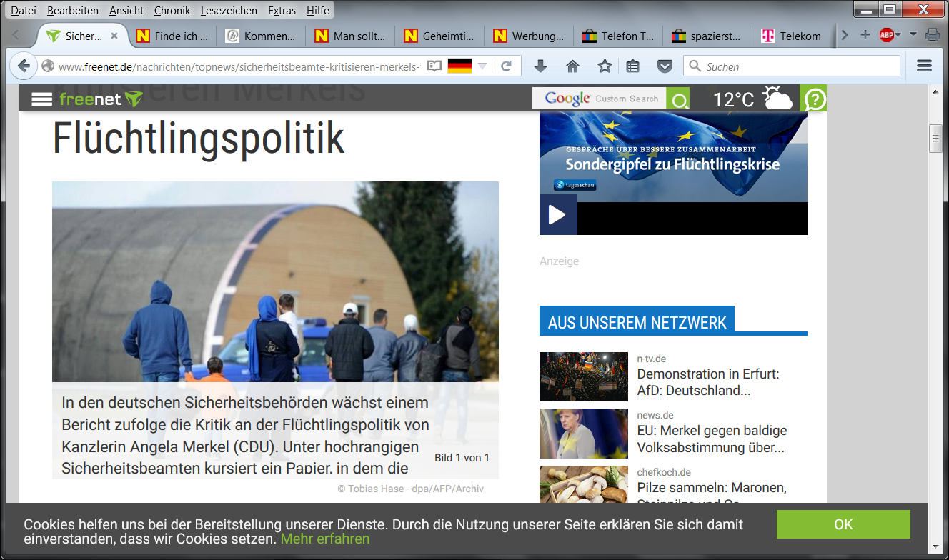Click the freenet.de URL address field
The width and height of the screenshot is (949, 560).
(x=239, y=66)
